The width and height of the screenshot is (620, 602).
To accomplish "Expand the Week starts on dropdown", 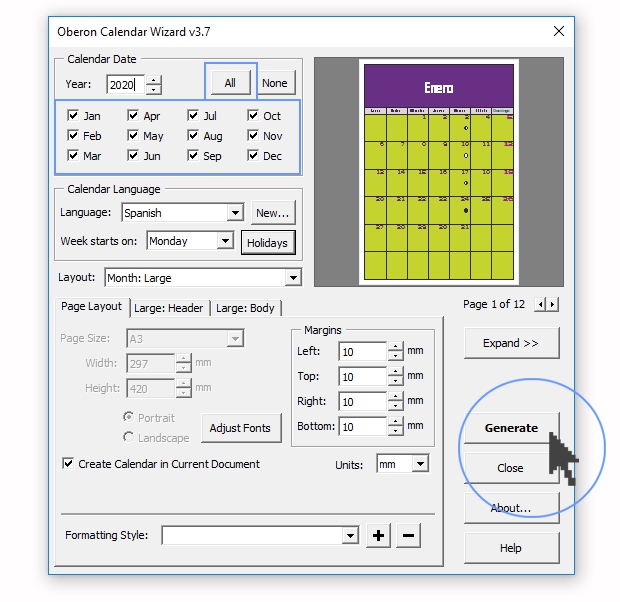I will 224,241.
